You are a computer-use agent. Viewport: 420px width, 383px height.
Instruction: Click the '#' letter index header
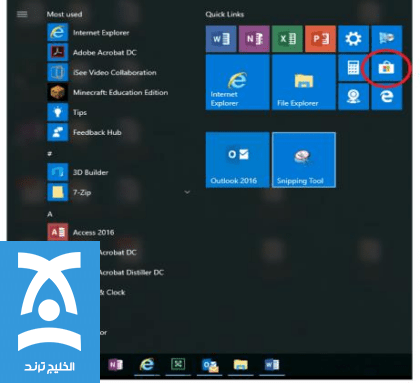[50, 153]
